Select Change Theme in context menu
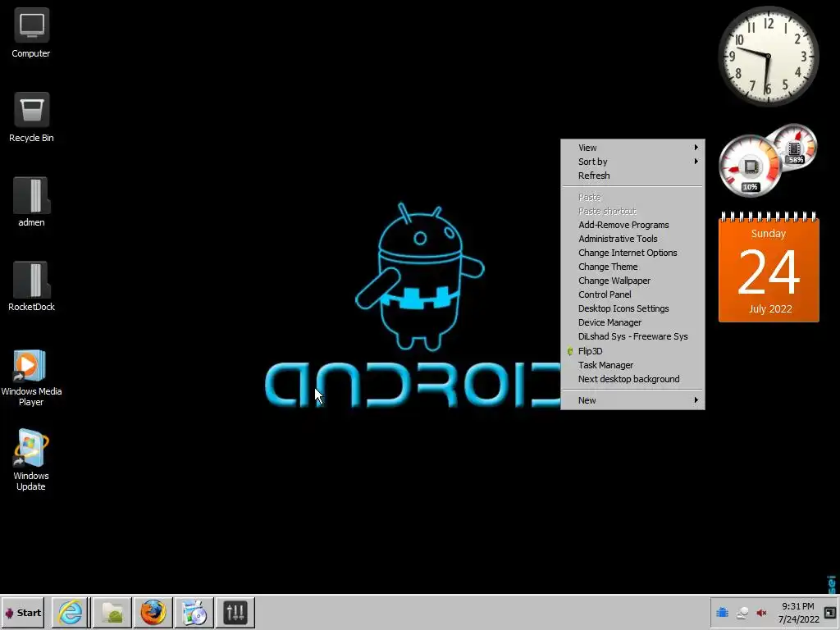This screenshot has height=630, width=840. click(632, 267)
